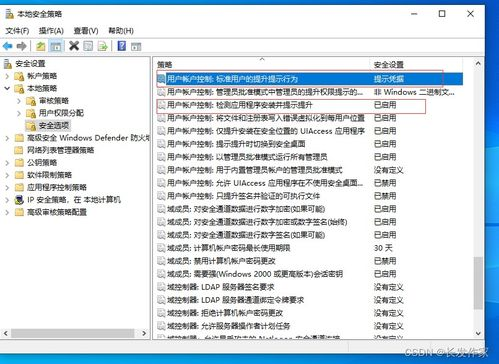The width and height of the screenshot is (499, 364).
Task: Click the 帐户策略 folder icon
Action: (19, 76)
